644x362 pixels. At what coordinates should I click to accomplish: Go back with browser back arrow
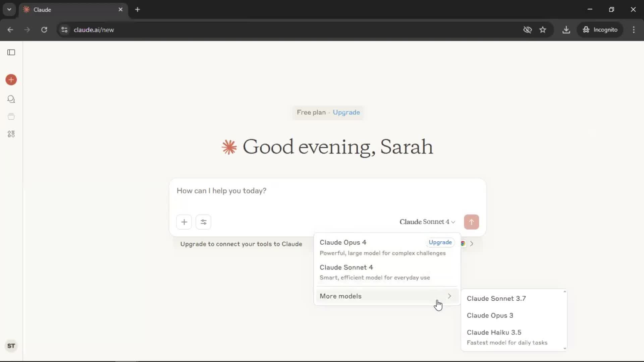(x=10, y=30)
